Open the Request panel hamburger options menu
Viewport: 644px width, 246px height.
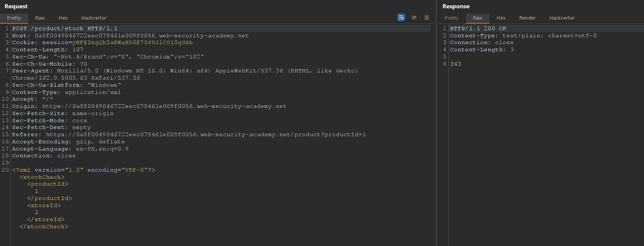pos(427,18)
